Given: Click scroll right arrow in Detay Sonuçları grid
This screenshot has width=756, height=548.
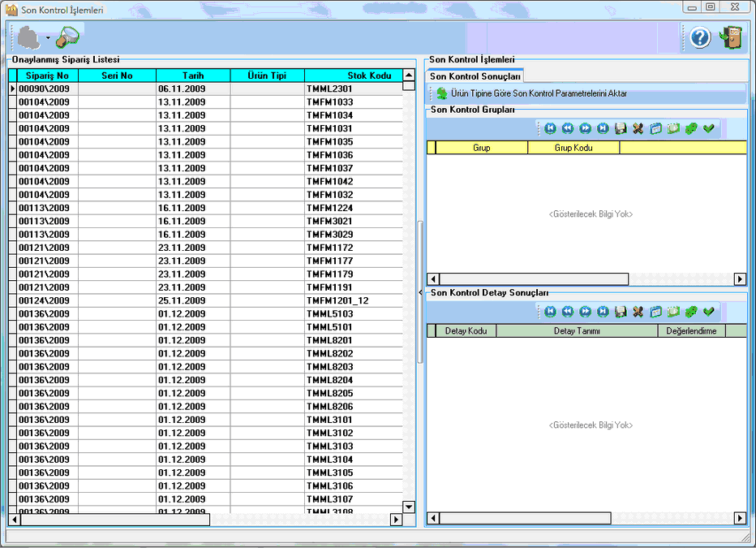Looking at the screenshot, I should click(740, 518).
